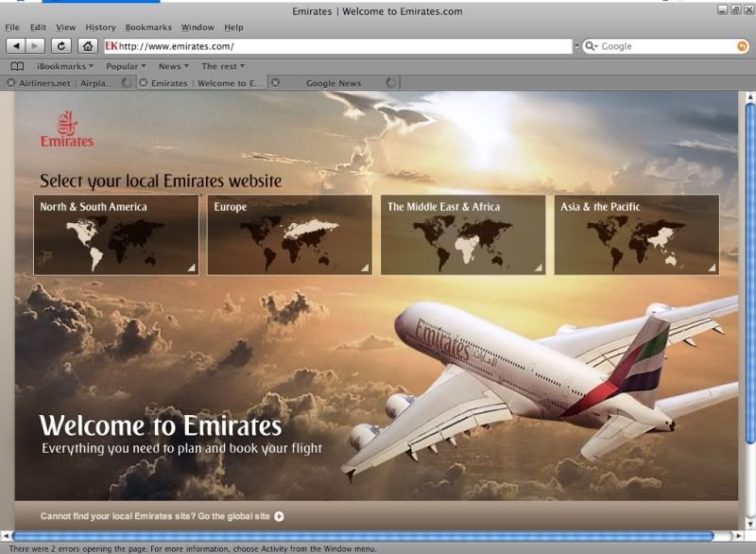Click the URL address field

pos(338,46)
